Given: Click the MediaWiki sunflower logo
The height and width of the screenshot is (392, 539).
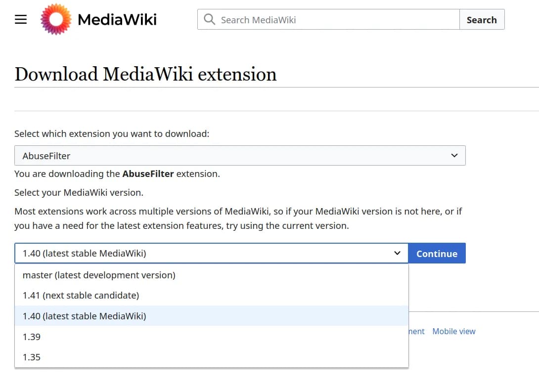Looking at the screenshot, I should click(56, 20).
